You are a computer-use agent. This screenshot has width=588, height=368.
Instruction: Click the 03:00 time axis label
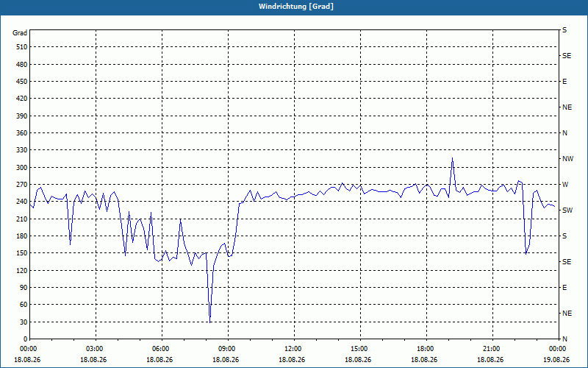pos(94,349)
